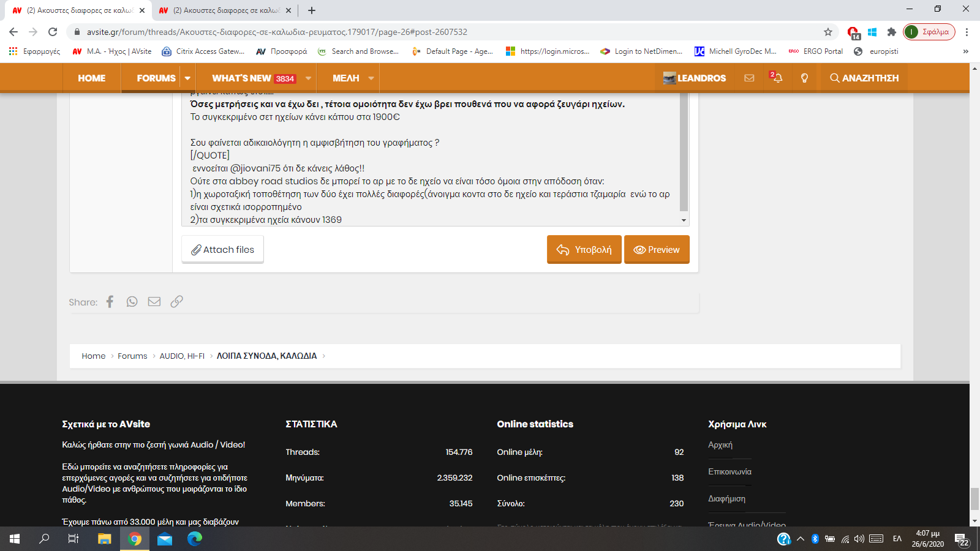
Task: Open File Explorer from taskbar
Action: tap(105, 539)
